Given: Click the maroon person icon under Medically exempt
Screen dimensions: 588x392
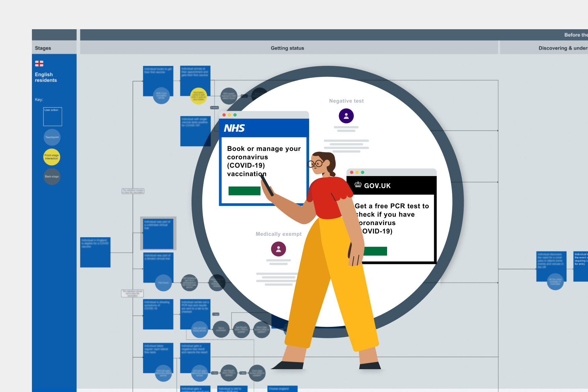Looking at the screenshot, I should pos(279,249).
